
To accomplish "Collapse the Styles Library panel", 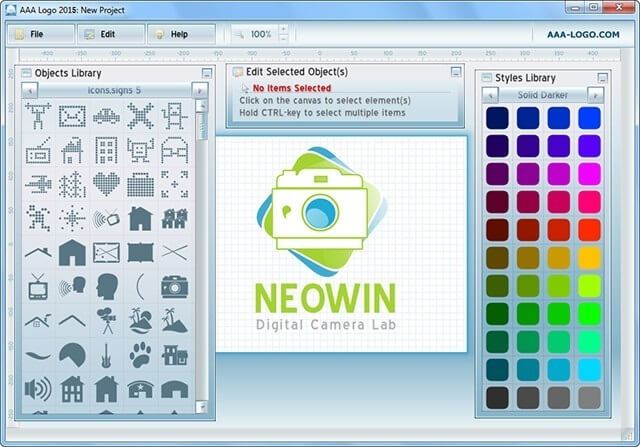I will pos(602,78).
